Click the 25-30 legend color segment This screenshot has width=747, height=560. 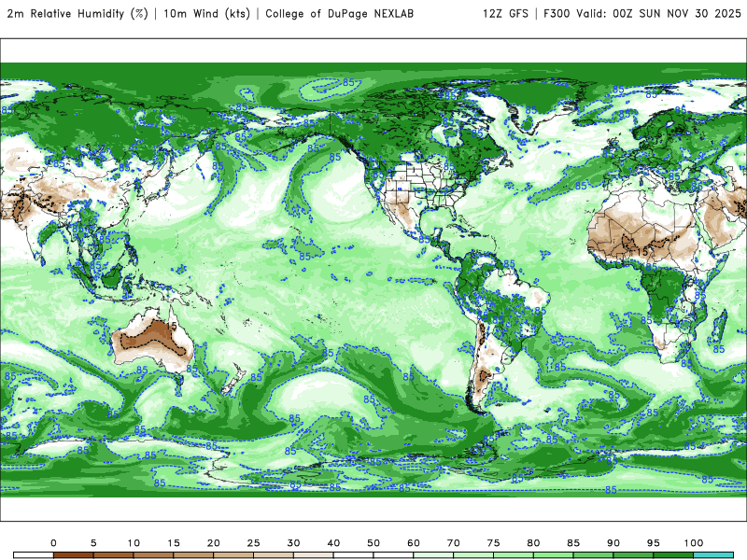(x=274, y=555)
